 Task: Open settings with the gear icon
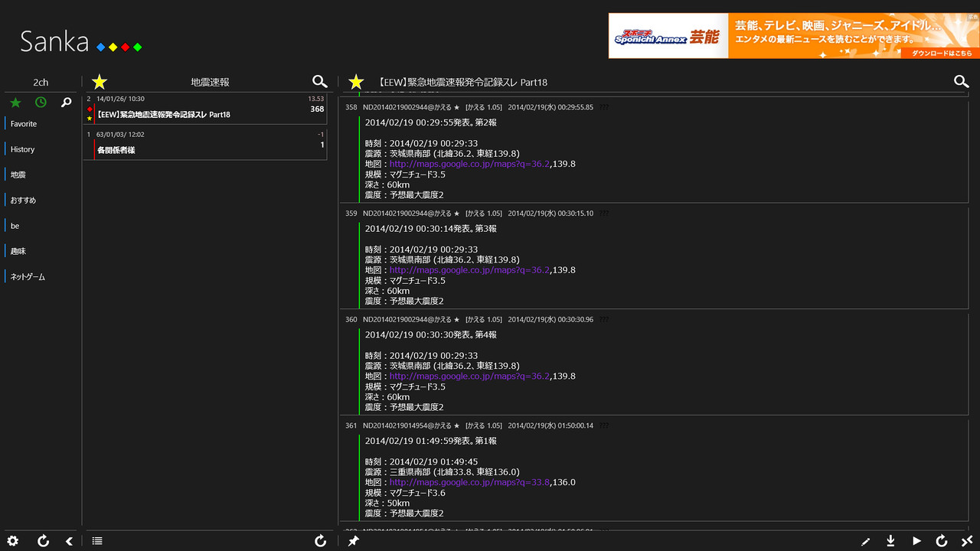[x=12, y=541]
